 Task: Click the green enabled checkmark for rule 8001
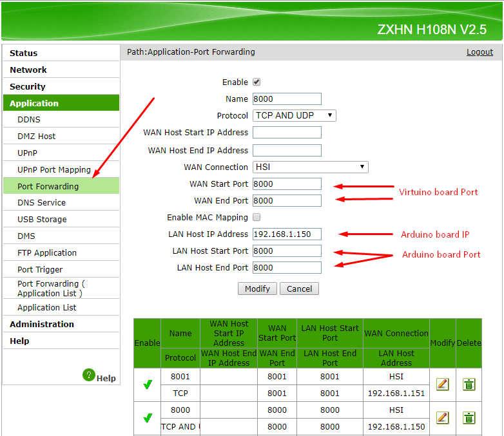(148, 384)
